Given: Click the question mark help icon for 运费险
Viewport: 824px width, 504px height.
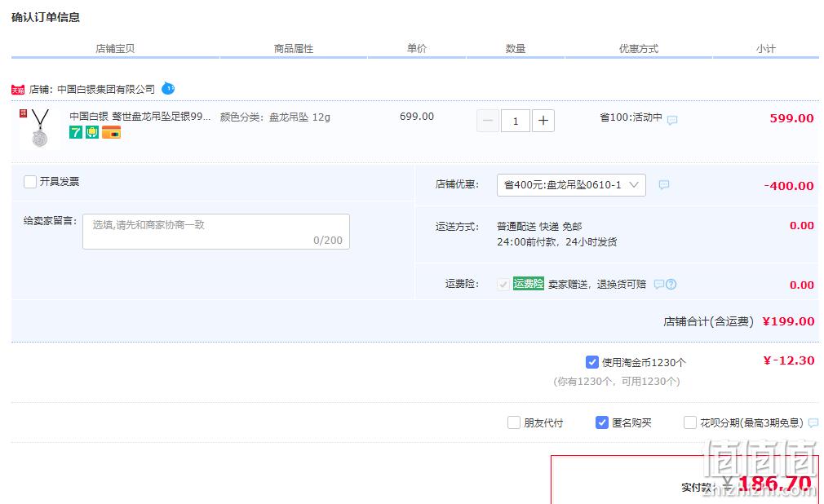Looking at the screenshot, I should tap(671, 285).
